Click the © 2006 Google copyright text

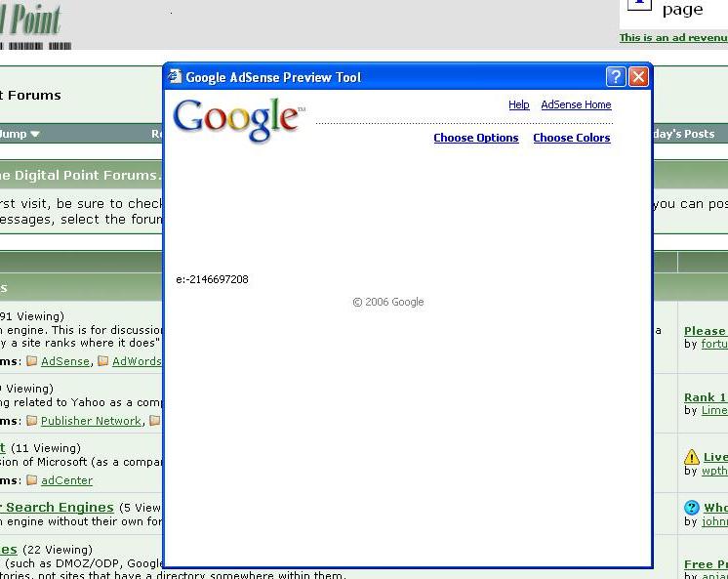[388, 302]
